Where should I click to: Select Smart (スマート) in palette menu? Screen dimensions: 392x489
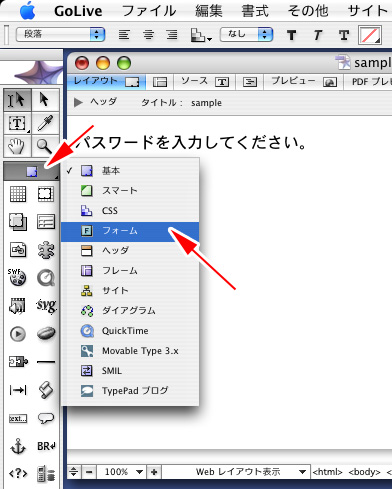tap(130, 191)
